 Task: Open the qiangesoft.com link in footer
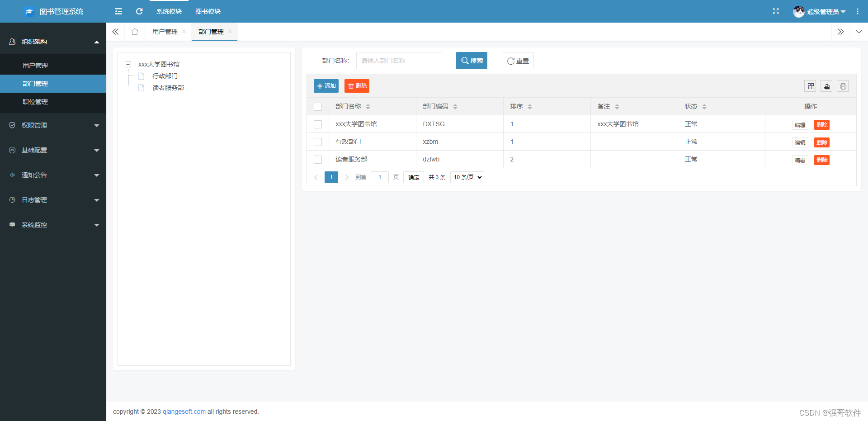pos(184,412)
